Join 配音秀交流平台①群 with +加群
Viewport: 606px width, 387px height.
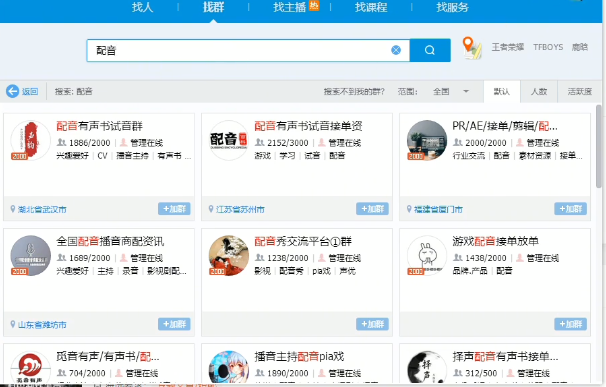[373, 324]
